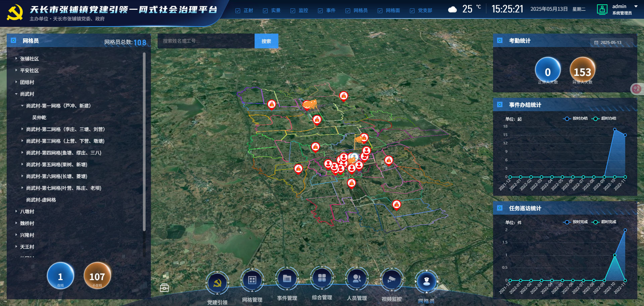Select 尚武村-第六网格(长塘、菱塘)
This screenshot has height=306, width=644.
point(57,176)
